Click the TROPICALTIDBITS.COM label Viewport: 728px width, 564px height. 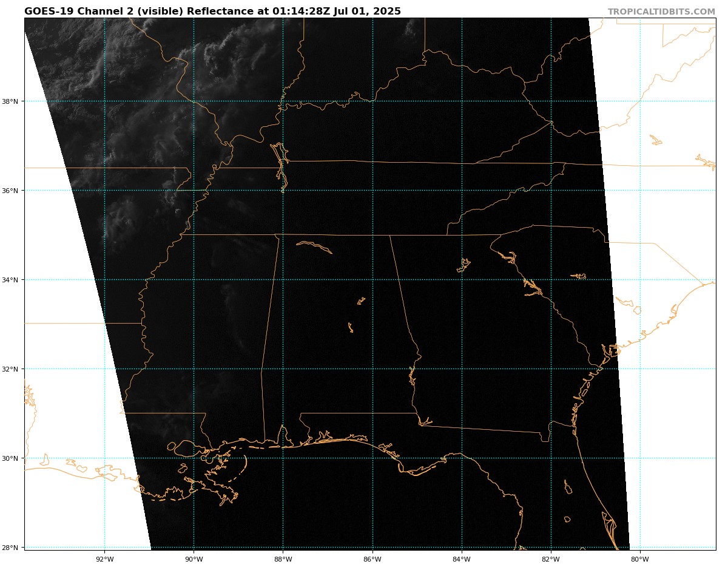pyautogui.click(x=661, y=12)
